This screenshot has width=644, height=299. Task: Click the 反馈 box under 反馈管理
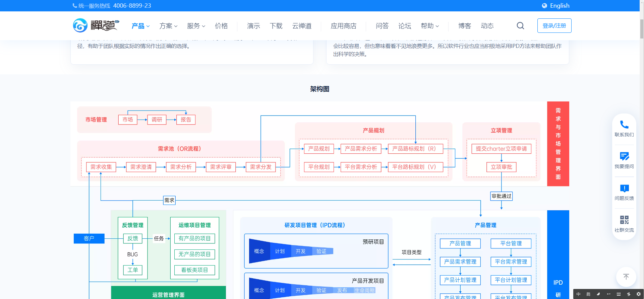(133, 238)
